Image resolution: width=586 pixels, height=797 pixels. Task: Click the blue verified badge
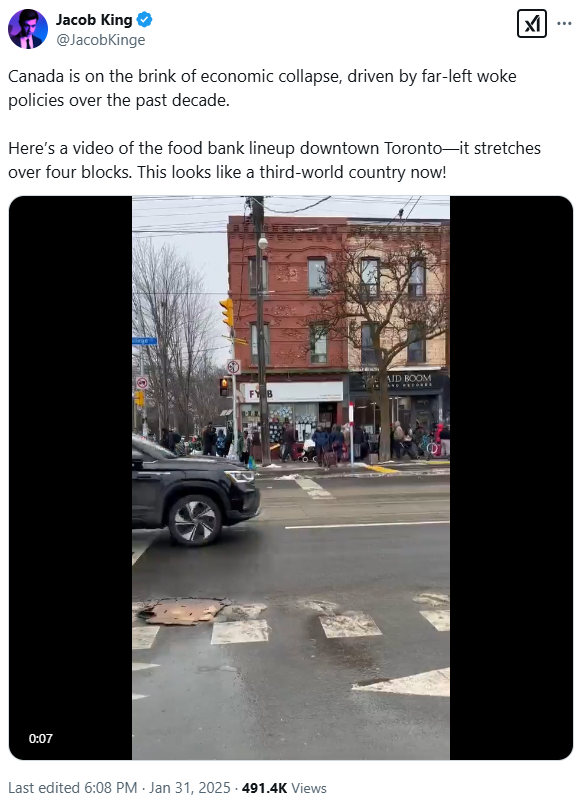144,20
